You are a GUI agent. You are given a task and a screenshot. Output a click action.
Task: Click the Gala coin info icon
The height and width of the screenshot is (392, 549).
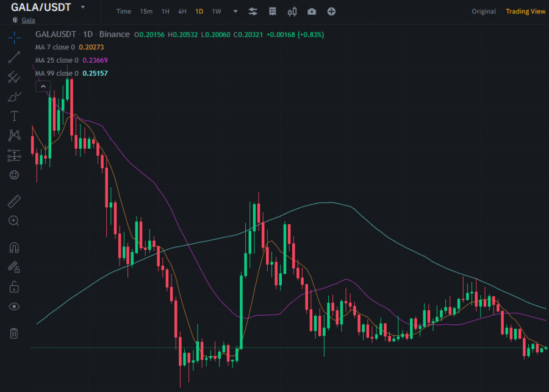pyautogui.click(x=15, y=20)
